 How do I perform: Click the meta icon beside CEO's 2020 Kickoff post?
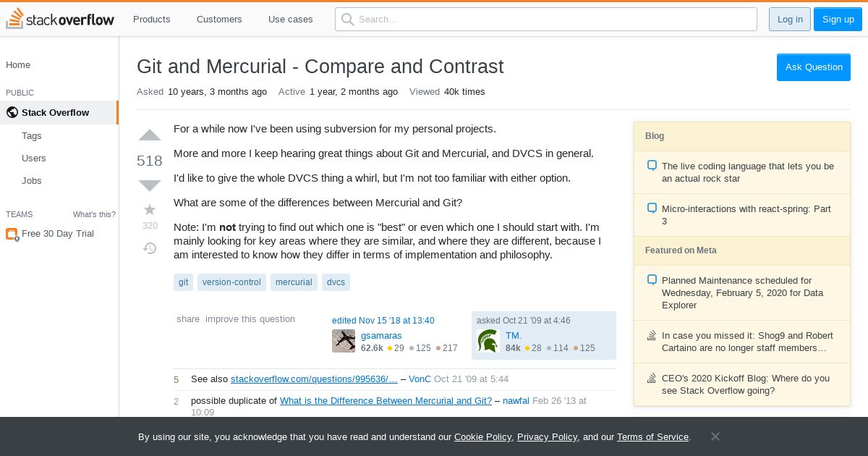652,378
